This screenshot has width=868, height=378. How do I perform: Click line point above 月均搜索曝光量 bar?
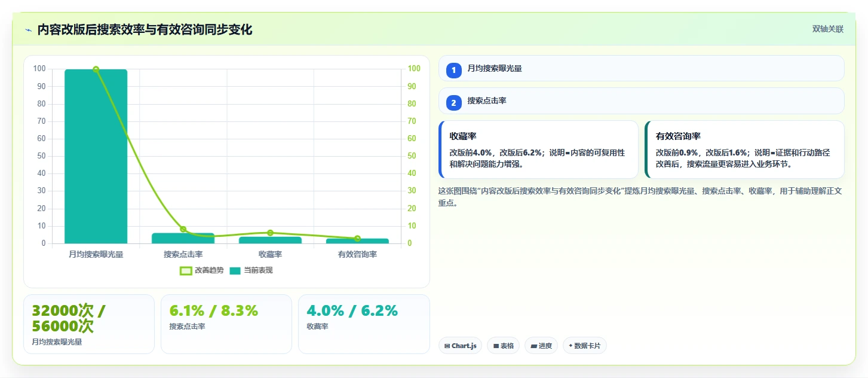96,69
